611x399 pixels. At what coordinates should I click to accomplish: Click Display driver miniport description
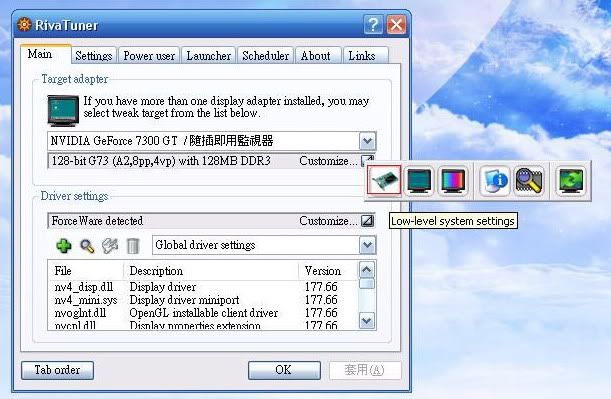tap(184, 300)
